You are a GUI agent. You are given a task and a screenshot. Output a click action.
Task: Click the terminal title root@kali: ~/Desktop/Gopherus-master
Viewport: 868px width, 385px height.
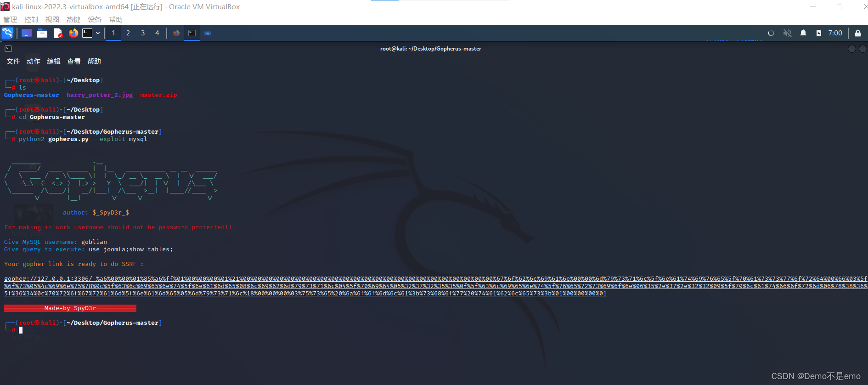(x=431, y=49)
